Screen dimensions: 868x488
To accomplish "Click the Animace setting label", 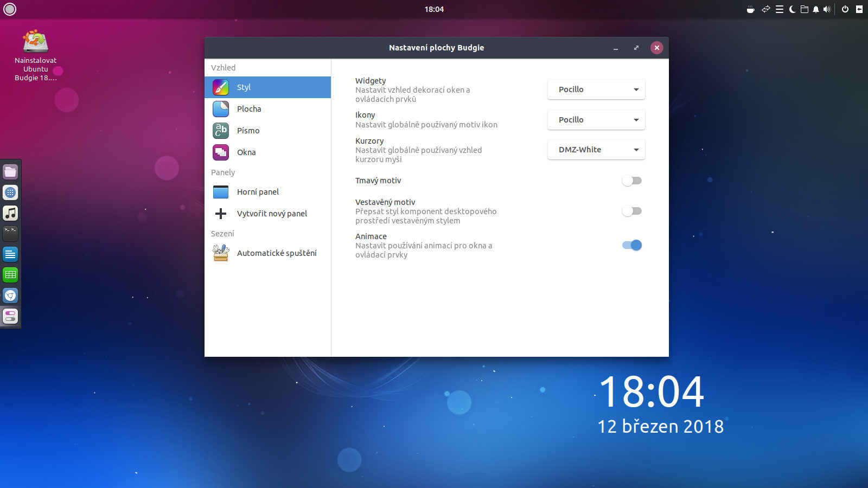I will (x=371, y=236).
